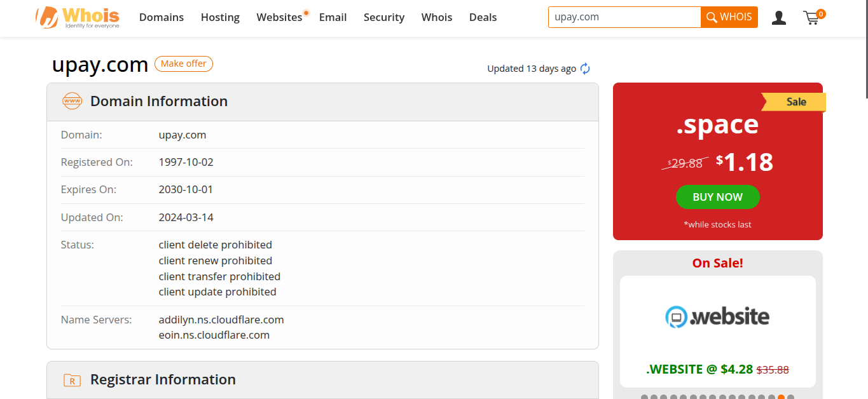The width and height of the screenshot is (868, 399).
Task: Open the Hosting menu
Action: (x=220, y=17)
